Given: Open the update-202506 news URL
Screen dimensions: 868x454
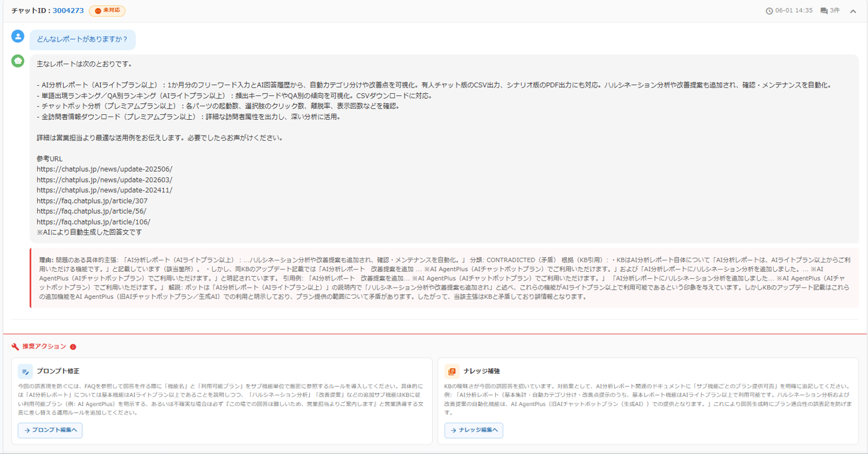Looking at the screenshot, I should pyautogui.click(x=105, y=169).
